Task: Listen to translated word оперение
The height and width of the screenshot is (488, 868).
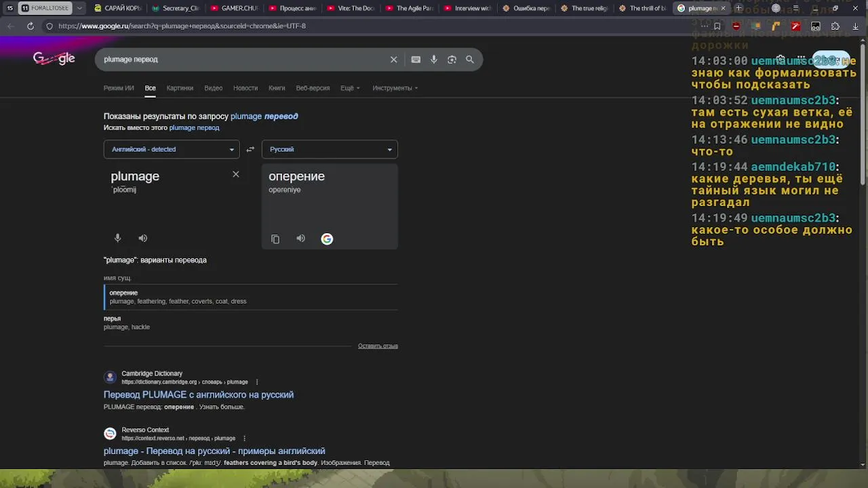Action: pos(301,238)
